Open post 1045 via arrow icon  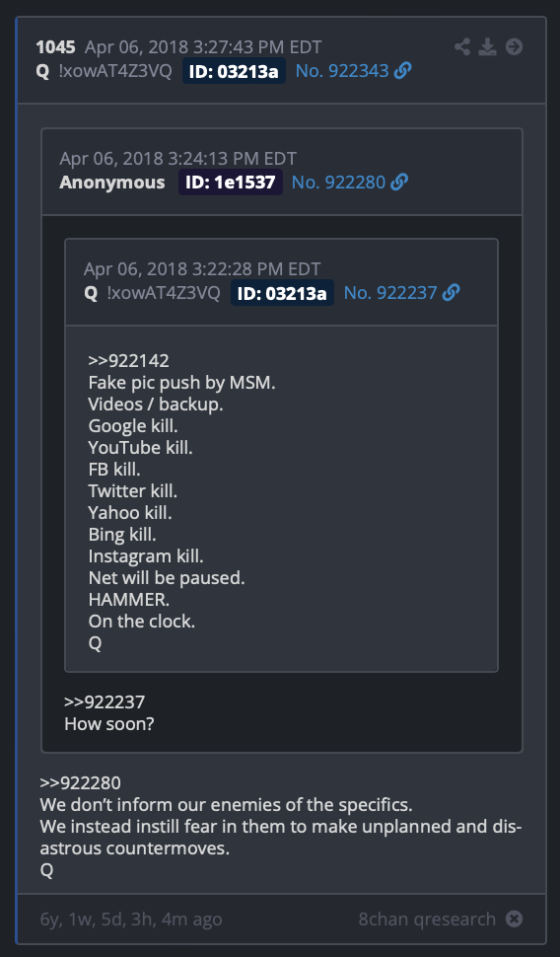coord(515,47)
